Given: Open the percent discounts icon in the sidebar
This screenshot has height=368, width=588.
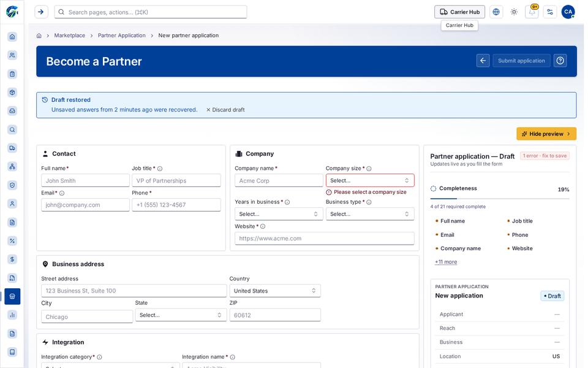Looking at the screenshot, I should click(x=12, y=240).
